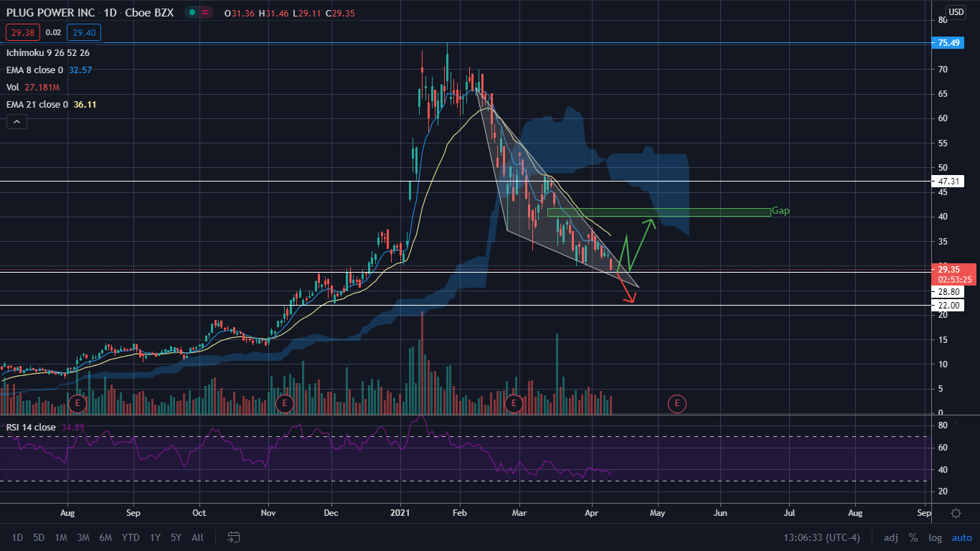
Task: Click the C29.35 close value in header
Action: (x=340, y=14)
